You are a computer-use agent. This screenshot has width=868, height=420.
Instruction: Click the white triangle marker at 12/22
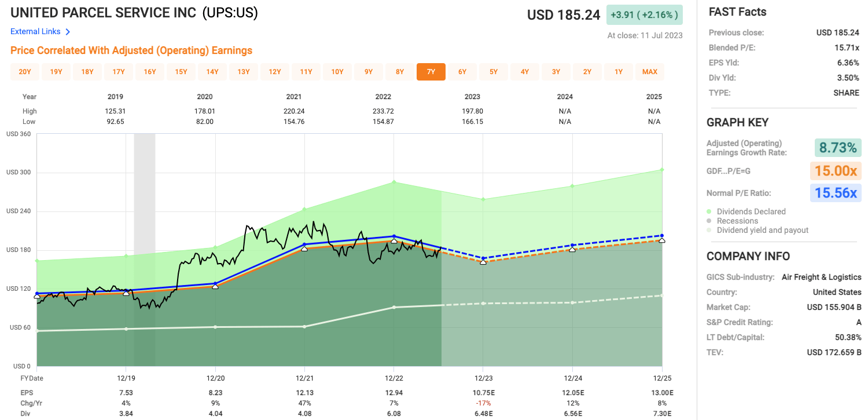tap(394, 240)
